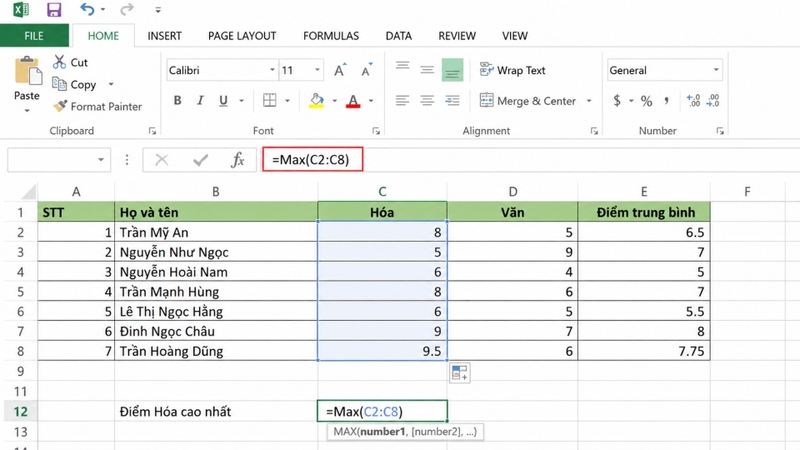This screenshot has width=800, height=450.
Task: Switch to the VIEW tab
Action: 514,36
